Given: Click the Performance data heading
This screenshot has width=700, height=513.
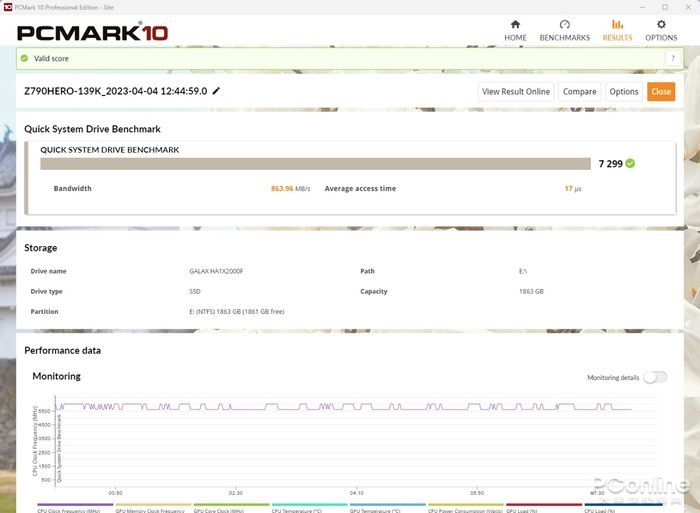Looking at the screenshot, I should pos(62,350).
